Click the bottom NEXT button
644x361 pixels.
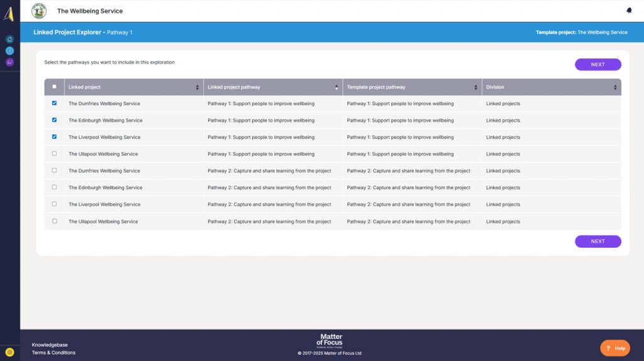click(x=597, y=242)
